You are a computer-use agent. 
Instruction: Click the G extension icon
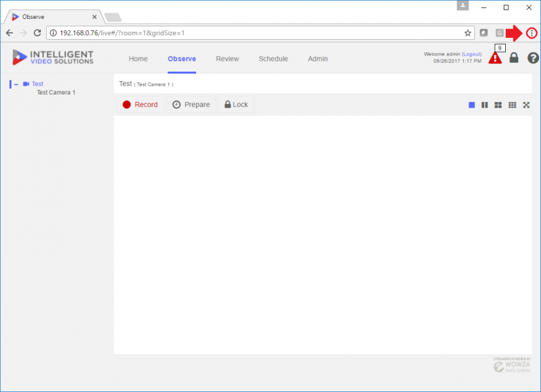499,32
